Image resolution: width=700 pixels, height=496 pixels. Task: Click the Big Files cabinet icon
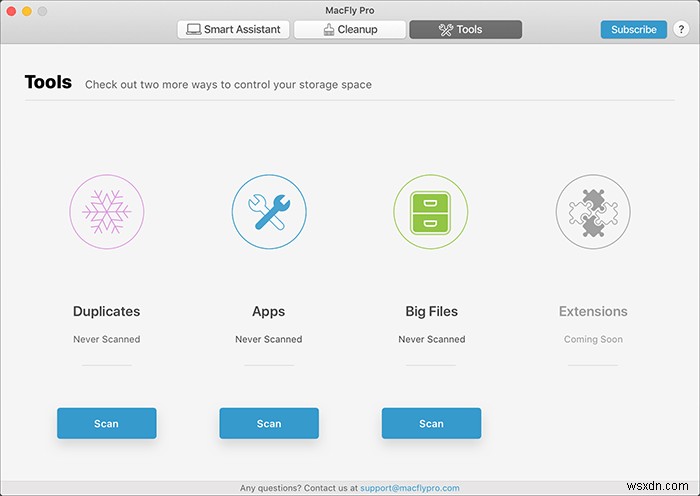[431, 212]
